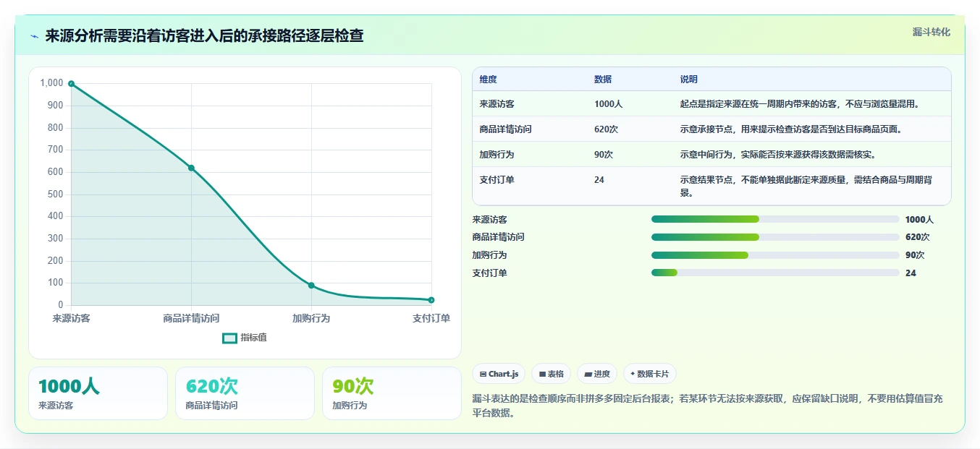This screenshot has height=449, width=980.
Task: Click the 支付订单 data point on chart
Action: 431,300
